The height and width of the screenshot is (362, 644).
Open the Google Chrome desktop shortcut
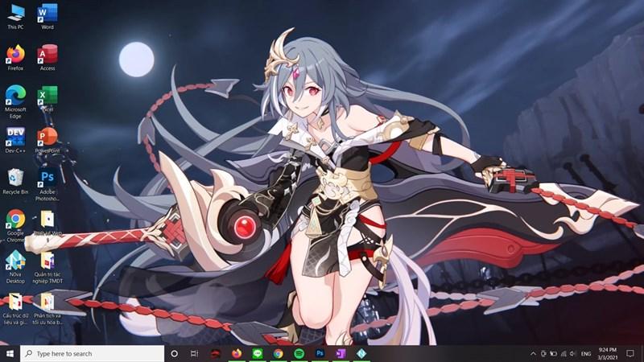click(x=15, y=226)
